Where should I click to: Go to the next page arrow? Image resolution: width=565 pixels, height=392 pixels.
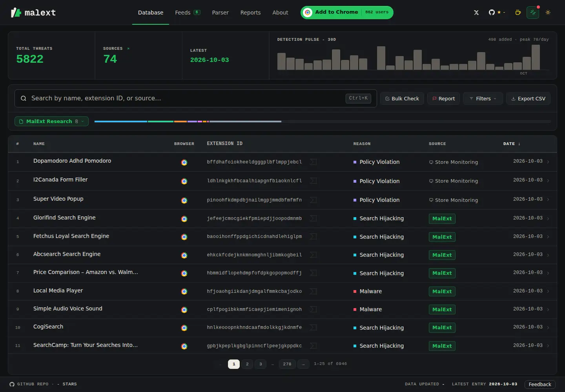pyautogui.click(x=303, y=364)
